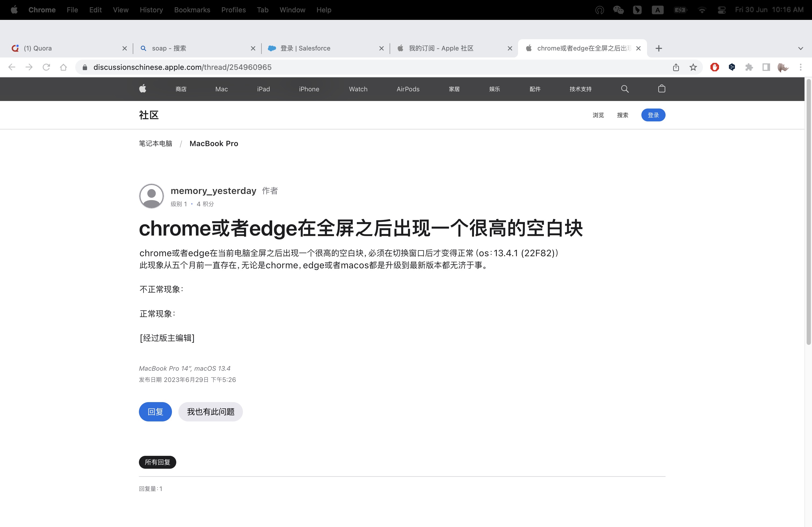The image size is (812, 527).
Task: Open the shopping bag icon
Action: pos(661,89)
